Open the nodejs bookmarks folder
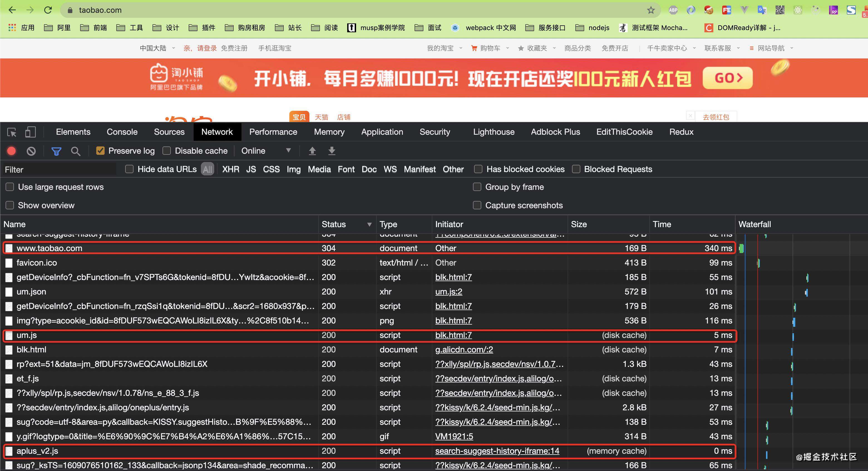This screenshot has height=471, width=868. point(592,28)
